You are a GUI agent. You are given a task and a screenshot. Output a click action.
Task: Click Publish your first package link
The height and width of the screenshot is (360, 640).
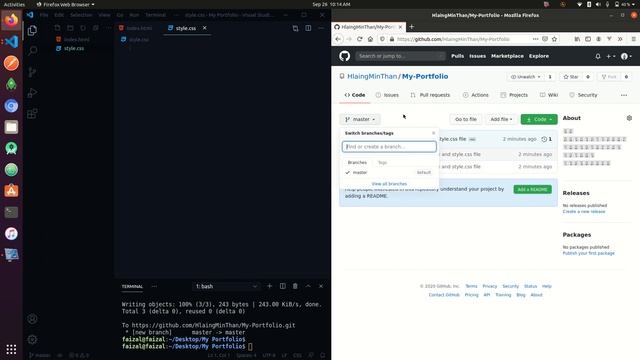point(588,253)
